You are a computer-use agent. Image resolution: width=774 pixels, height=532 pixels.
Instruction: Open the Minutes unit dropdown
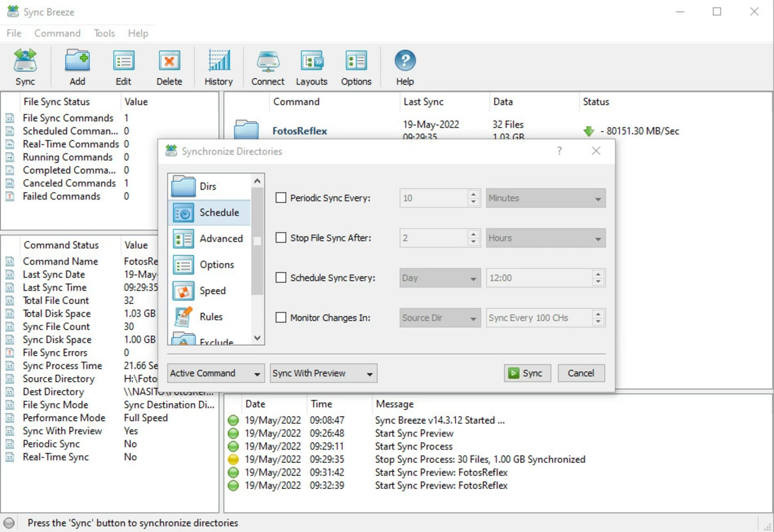(546, 198)
